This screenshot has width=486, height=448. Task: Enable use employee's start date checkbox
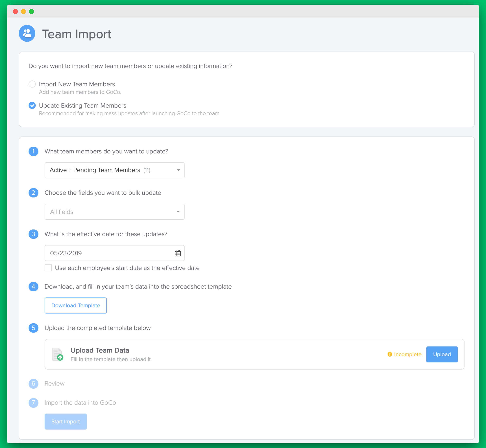pos(48,268)
